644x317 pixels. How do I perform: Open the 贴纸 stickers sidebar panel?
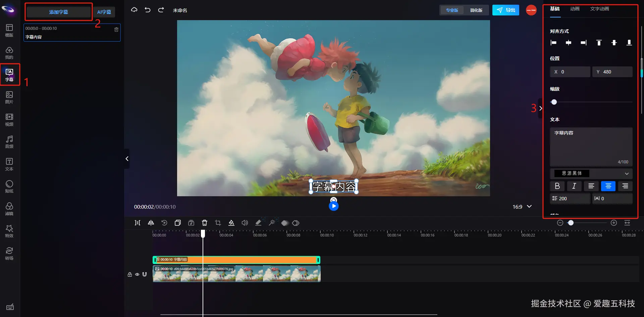9,187
